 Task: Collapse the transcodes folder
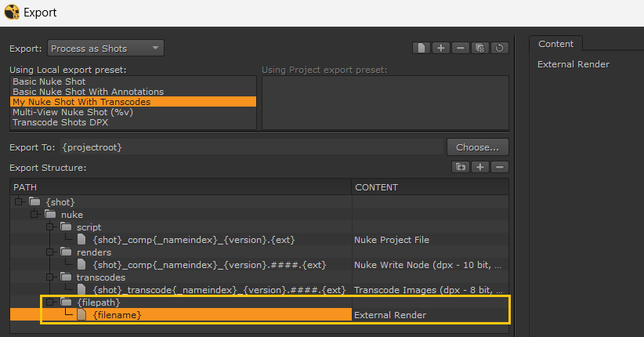coord(50,277)
